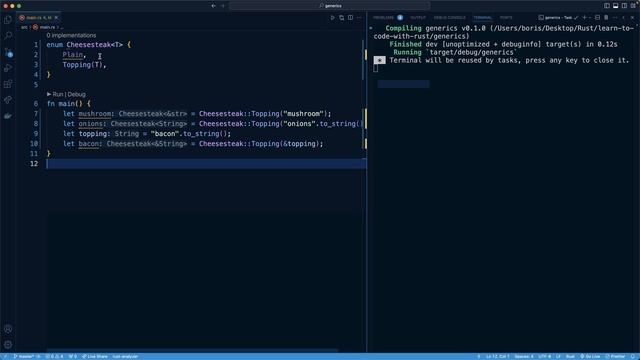Switch to the Ports tab
The height and width of the screenshot is (360, 640).
pos(506,18)
